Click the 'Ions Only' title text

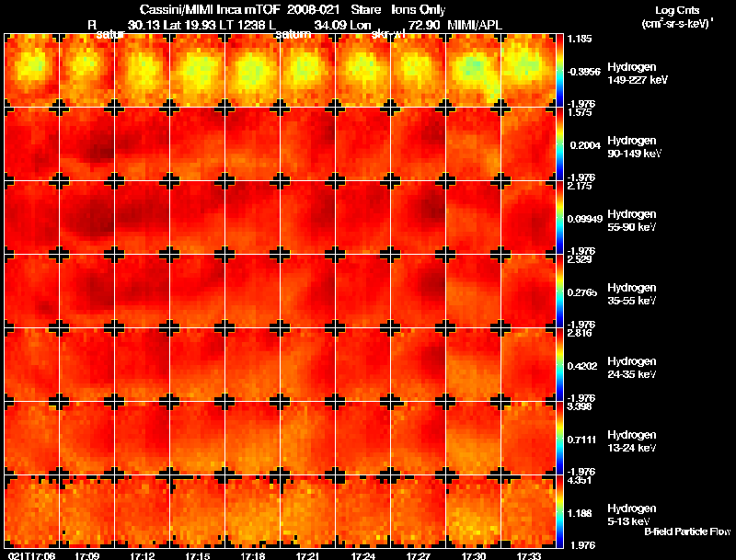pos(419,9)
